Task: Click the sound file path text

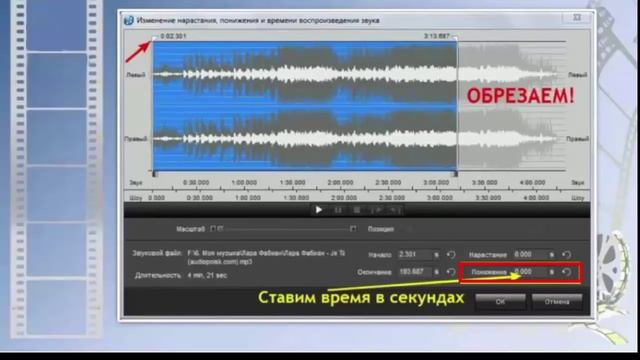Action: click(266, 257)
